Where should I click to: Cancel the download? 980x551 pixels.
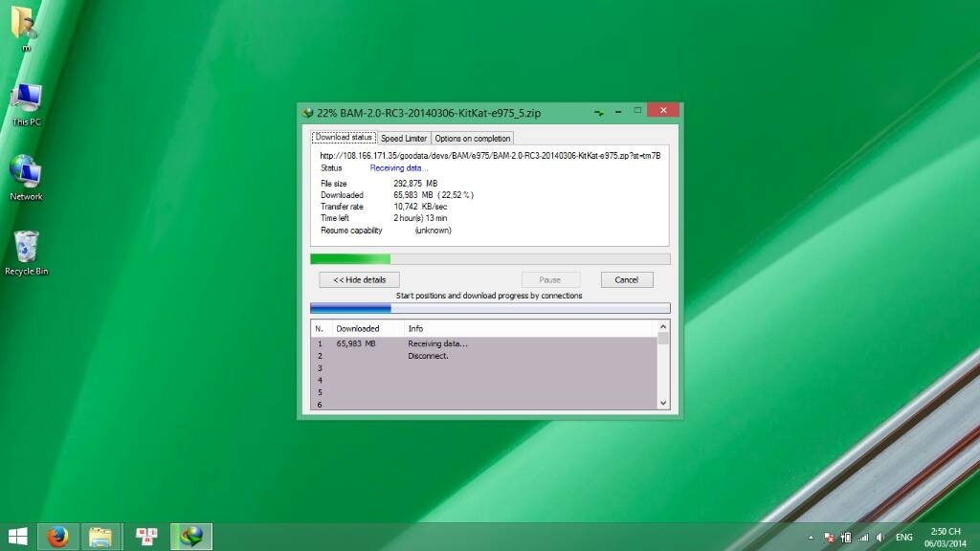[626, 280]
